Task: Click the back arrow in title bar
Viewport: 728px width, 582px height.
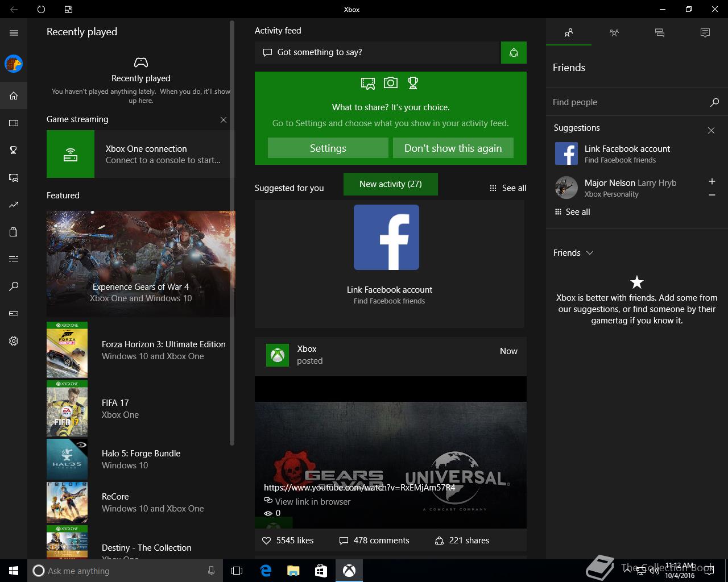Action: (14, 9)
